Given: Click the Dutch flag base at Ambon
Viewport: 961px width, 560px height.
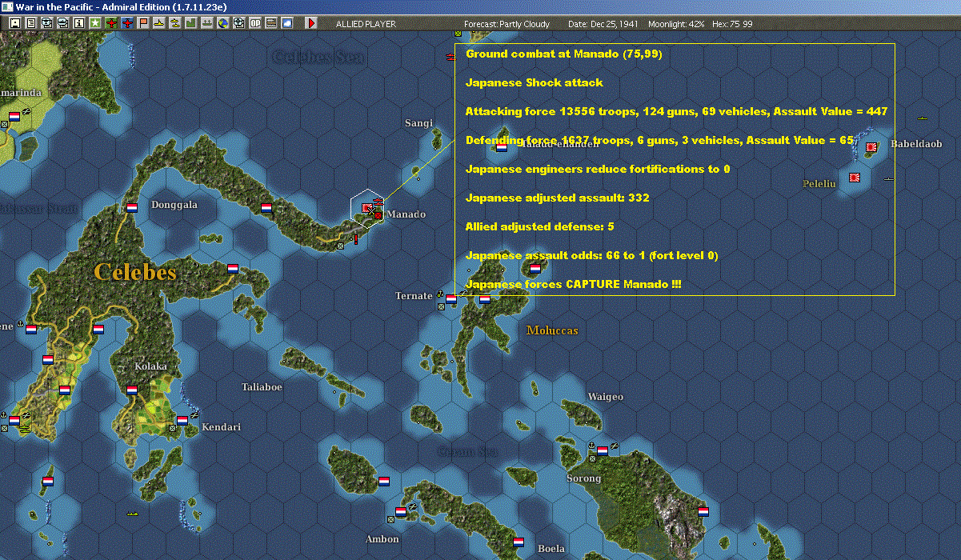Looking at the screenshot, I should click(400, 512).
